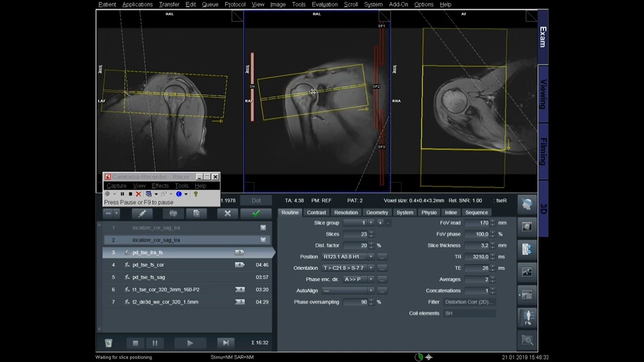
Task: Adjust the Averages stepper
Action: click(492, 280)
